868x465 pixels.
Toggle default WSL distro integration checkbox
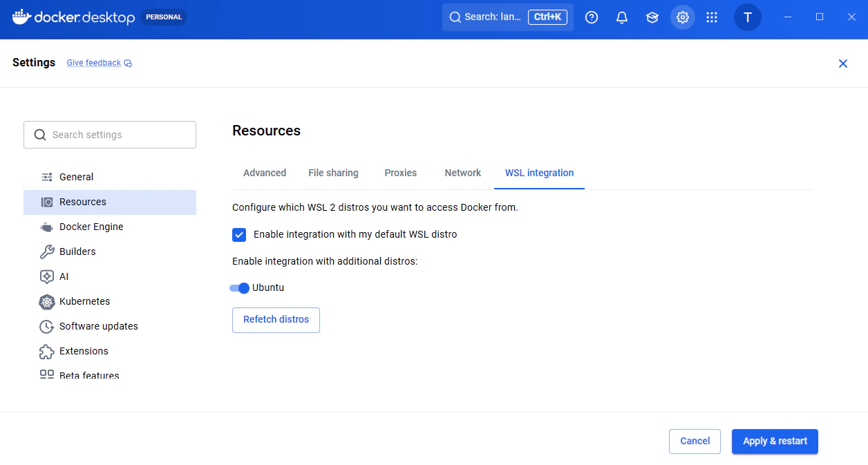[239, 234]
